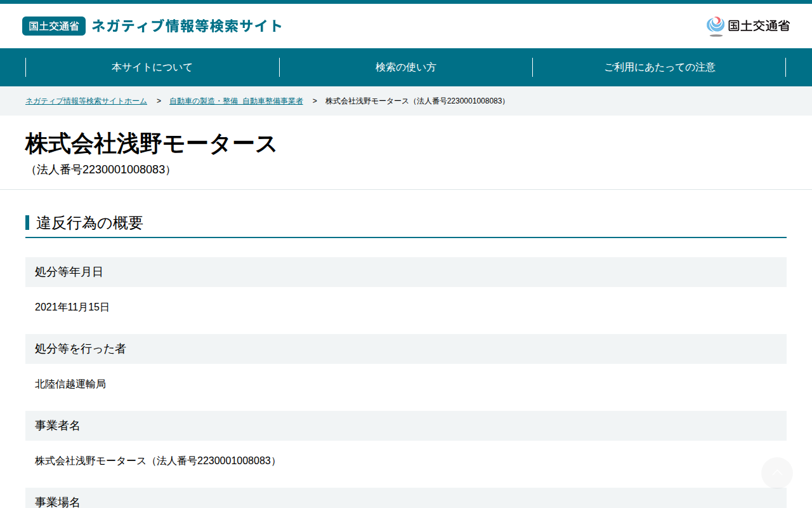Click the 処分等を行った者 field label
812x508 pixels.
coord(81,349)
